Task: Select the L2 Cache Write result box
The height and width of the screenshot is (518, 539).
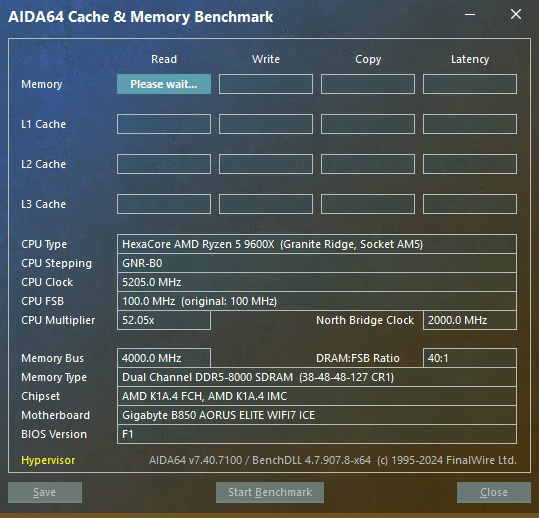Action: [266, 164]
